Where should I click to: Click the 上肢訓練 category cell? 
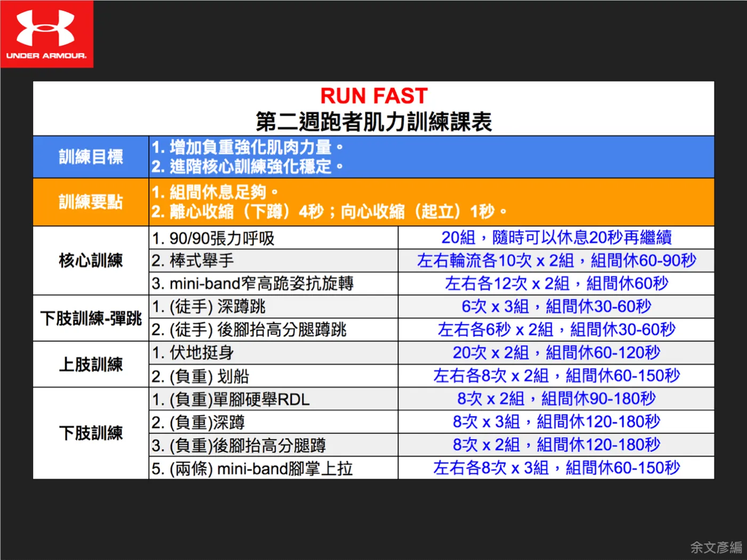click(91, 364)
